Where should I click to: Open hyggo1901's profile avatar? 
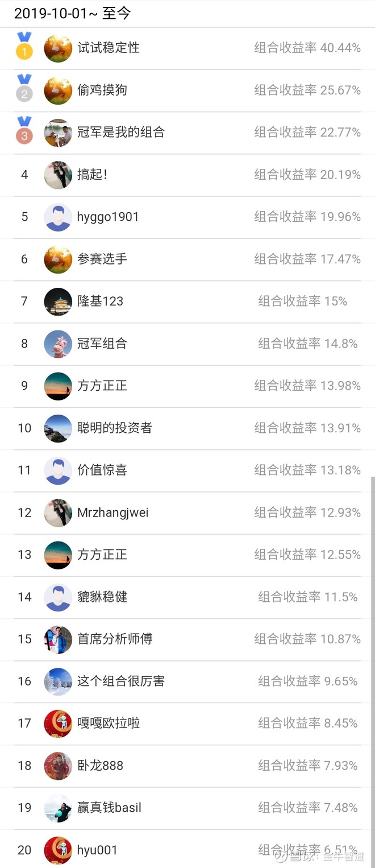tap(58, 217)
